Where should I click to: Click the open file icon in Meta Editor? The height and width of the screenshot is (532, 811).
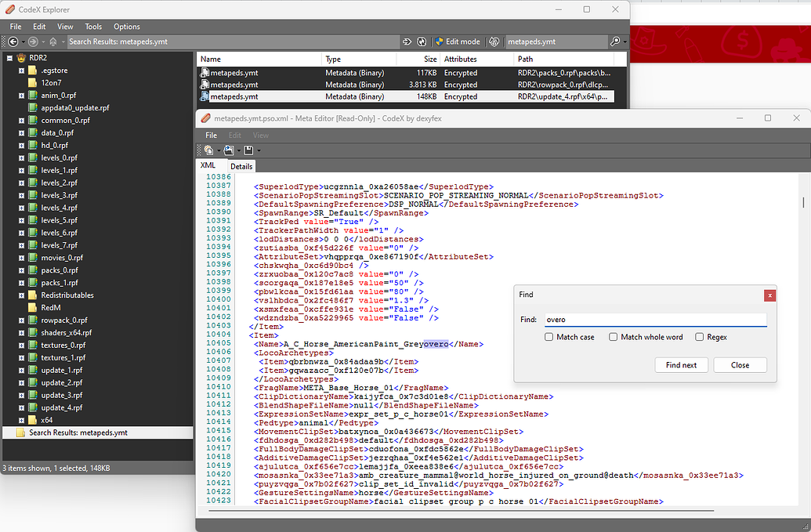(x=230, y=149)
